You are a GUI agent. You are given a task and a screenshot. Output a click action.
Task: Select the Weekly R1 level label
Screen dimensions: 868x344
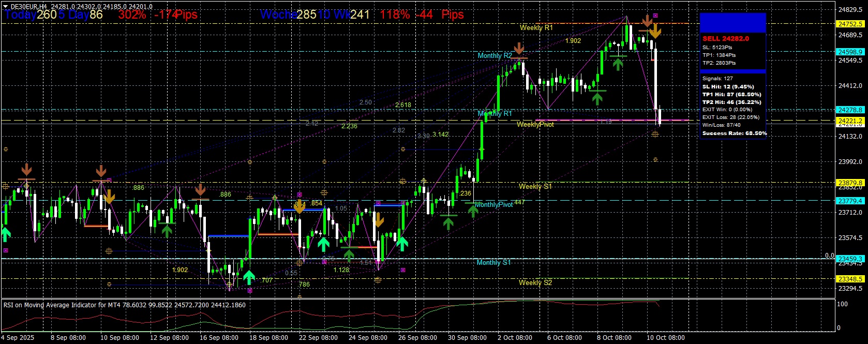(536, 27)
